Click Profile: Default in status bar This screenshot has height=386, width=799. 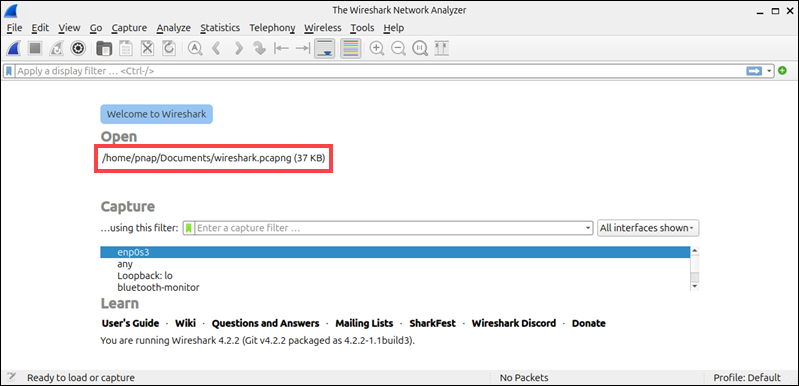[747, 378]
